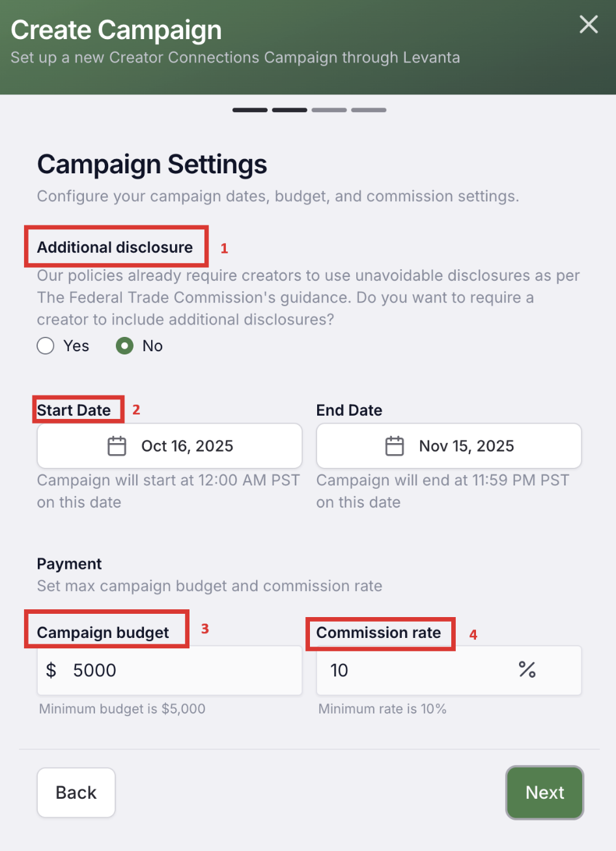
Task: Select the Yes radio for additional disclosure
Action: [46, 346]
